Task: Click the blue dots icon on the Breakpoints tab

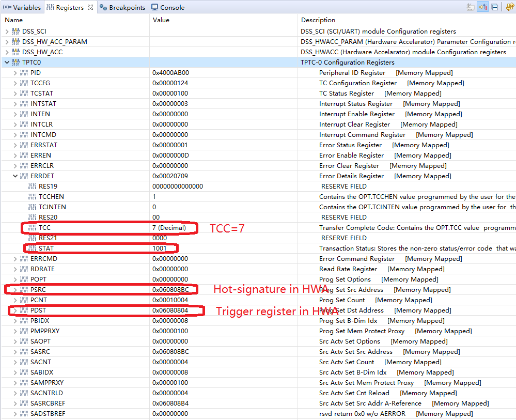Action: pyautogui.click(x=102, y=7)
